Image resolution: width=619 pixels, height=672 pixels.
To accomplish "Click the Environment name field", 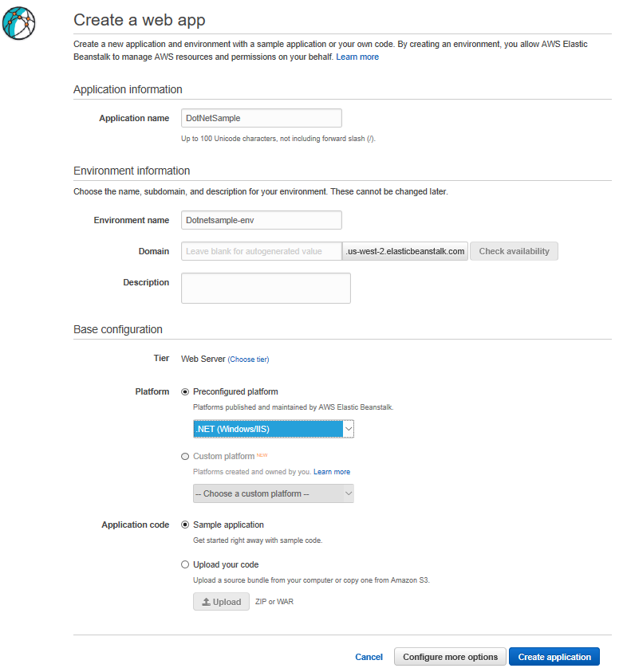I will coord(261,219).
